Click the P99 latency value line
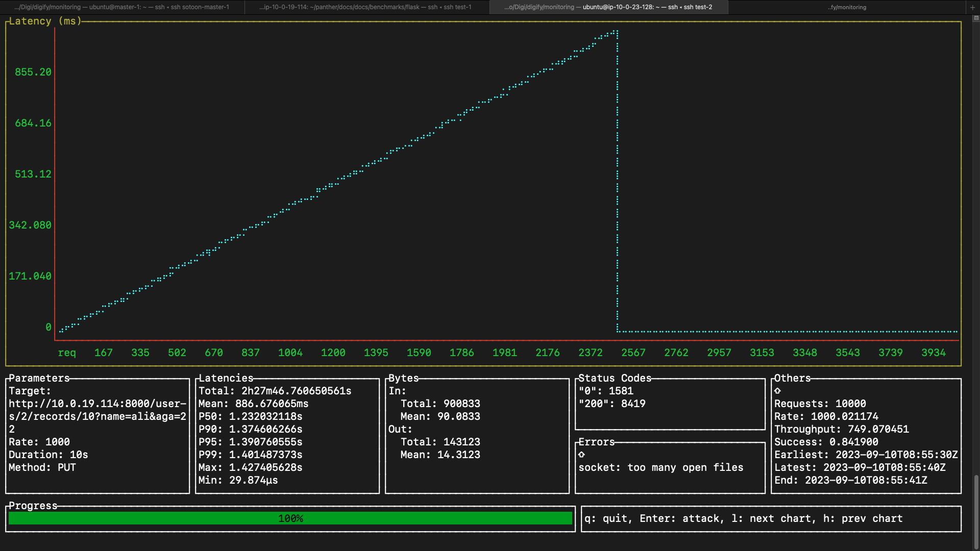Screen dimensions: 980x551 click(250, 455)
